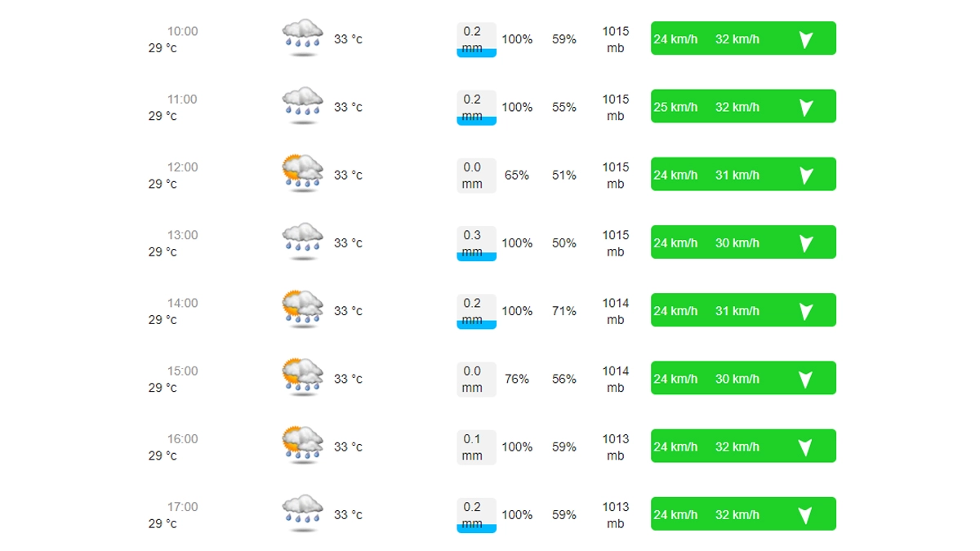Click the 25 km/h wind speed at 11:00
The image size is (980, 551).
[675, 108]
